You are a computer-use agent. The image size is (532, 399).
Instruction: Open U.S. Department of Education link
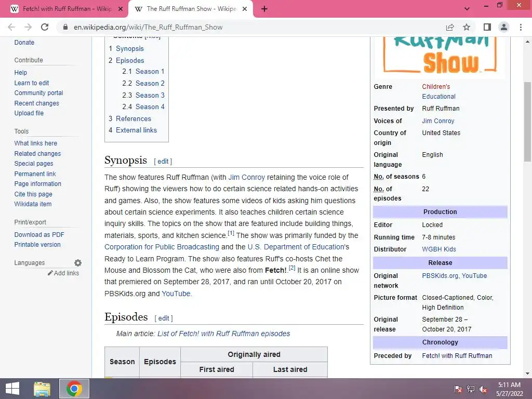296,247
